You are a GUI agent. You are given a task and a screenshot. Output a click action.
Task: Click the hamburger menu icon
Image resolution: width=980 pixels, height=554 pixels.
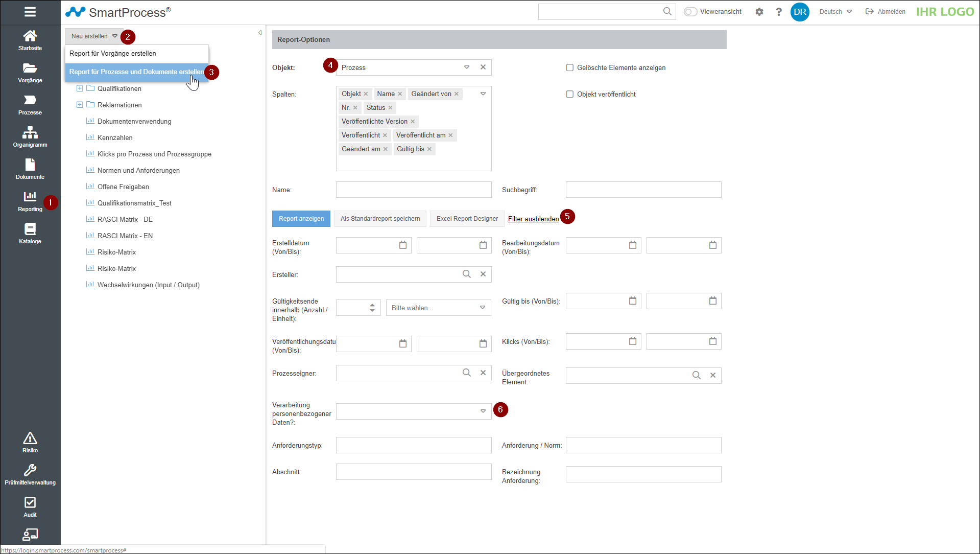point(30,12)
